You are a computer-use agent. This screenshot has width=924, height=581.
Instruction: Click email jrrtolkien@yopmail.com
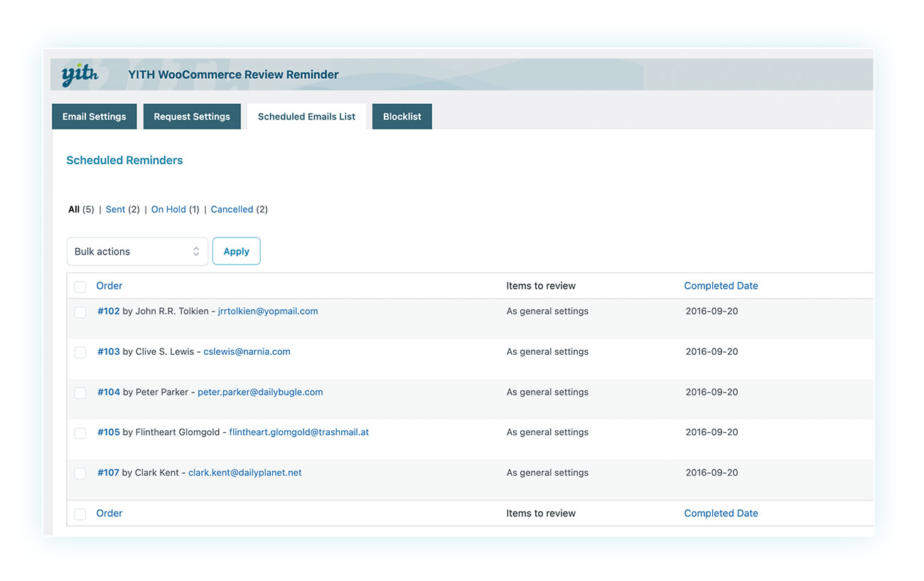[x=268, y=311]
